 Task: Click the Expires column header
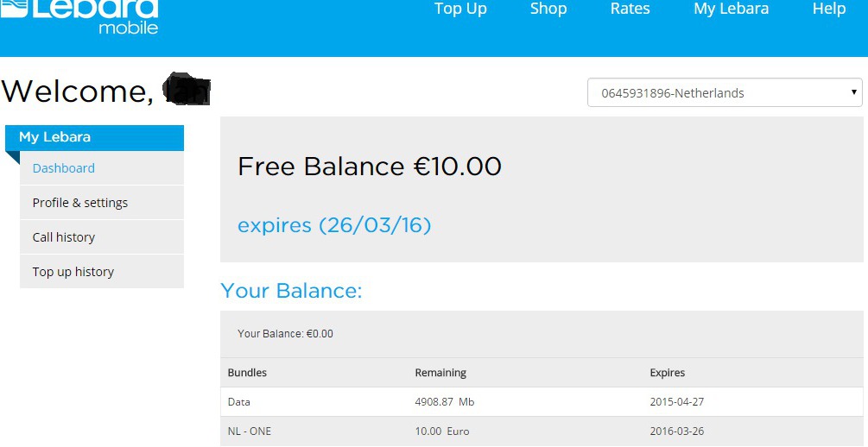[x=667, y=373]
